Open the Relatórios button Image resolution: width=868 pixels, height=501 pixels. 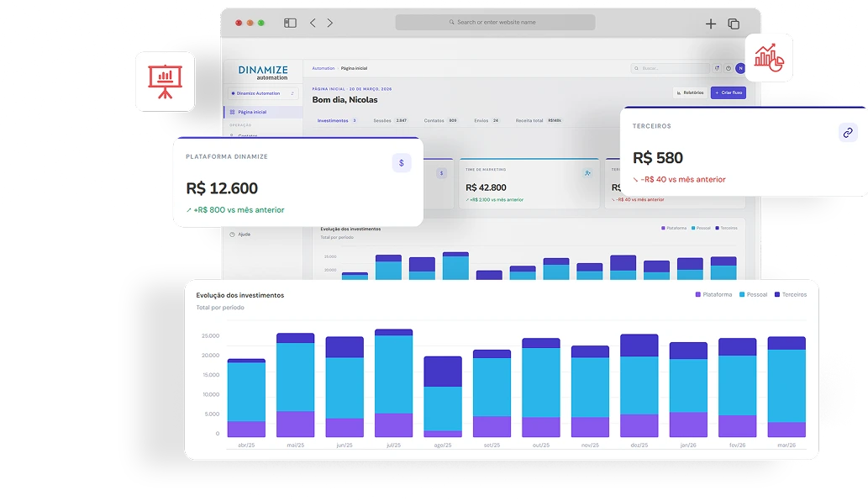[690, 92]
